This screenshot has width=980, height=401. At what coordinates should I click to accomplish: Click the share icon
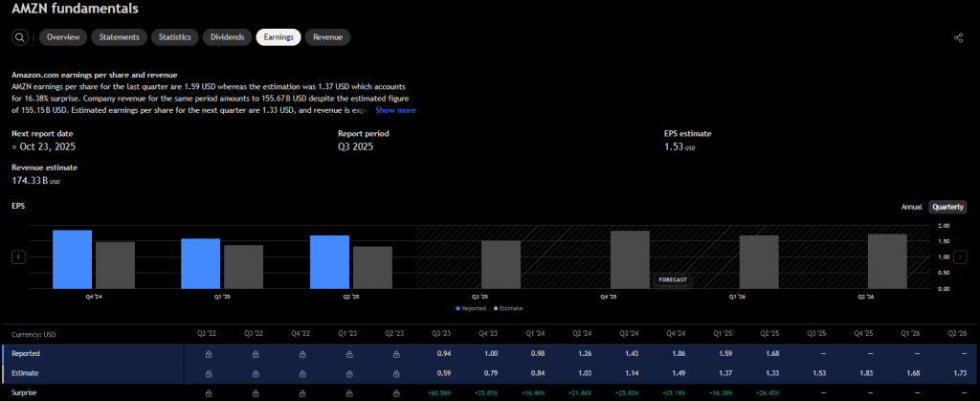(958, 37)
